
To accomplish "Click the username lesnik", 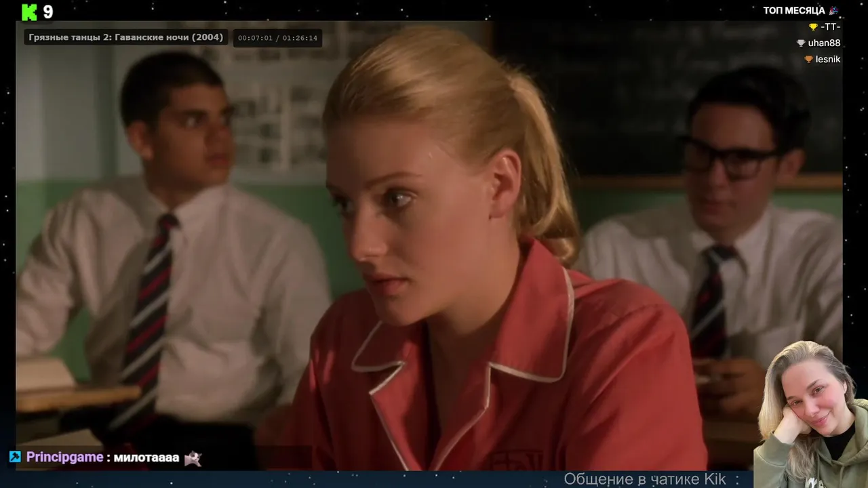I will (828, 59).
